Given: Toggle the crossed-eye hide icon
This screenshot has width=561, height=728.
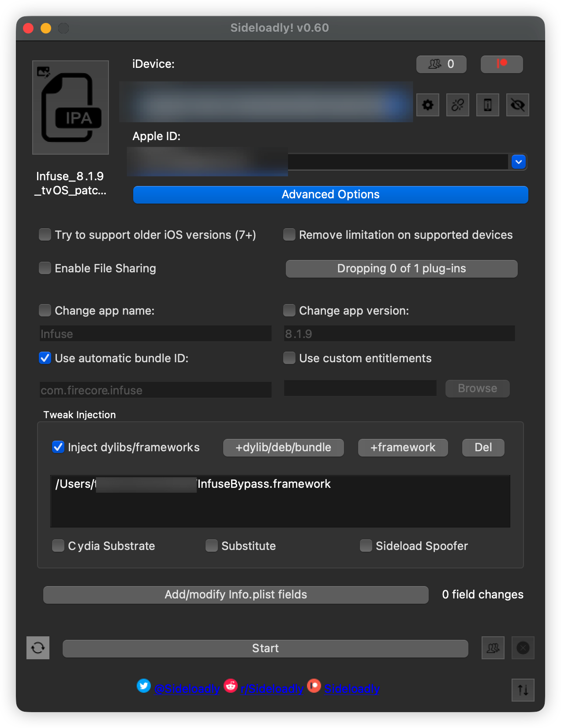Looking at the screenshot, I should pyautogui.click(x=518, y=105).
